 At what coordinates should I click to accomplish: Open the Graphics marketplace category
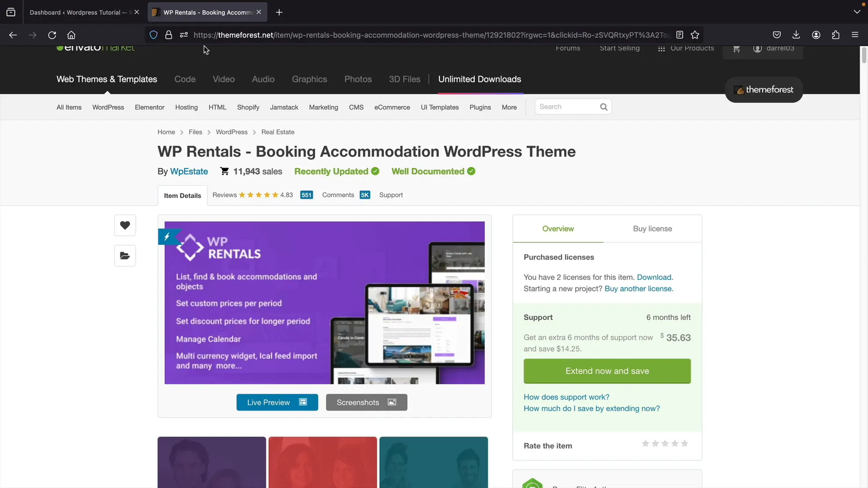click(x=309, y=79)
